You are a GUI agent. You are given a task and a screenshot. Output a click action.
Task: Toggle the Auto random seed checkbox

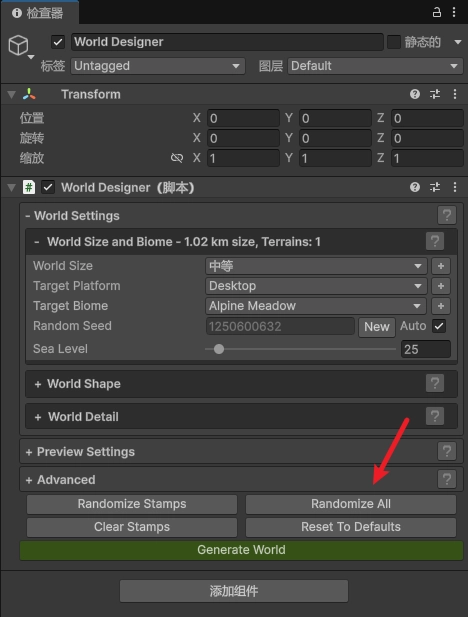pos(439,326)
